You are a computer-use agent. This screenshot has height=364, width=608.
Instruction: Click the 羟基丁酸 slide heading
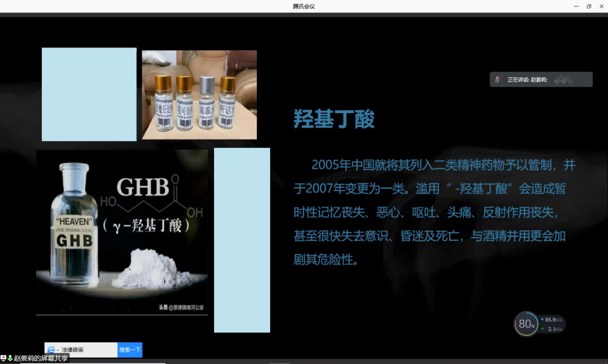(334, 119)
